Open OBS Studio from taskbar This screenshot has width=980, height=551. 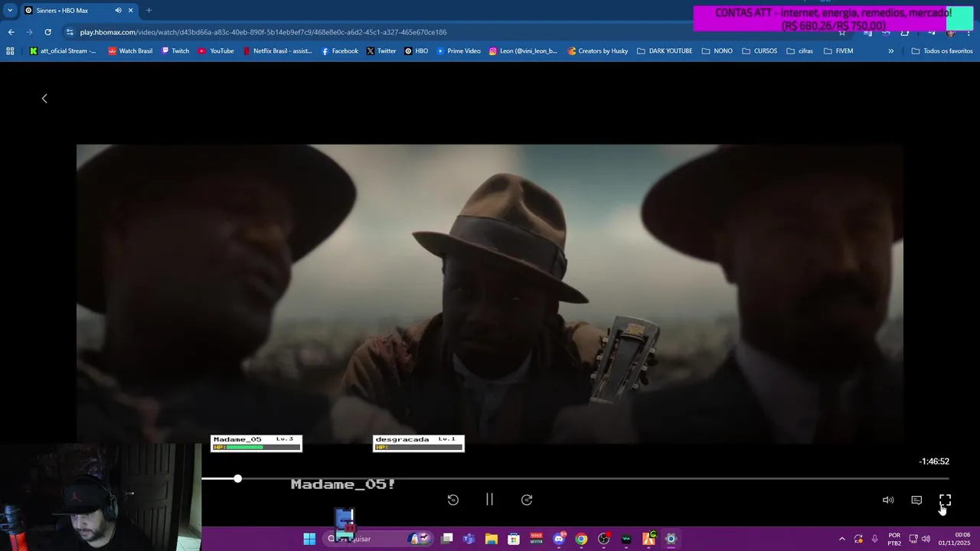click(604, 539)
